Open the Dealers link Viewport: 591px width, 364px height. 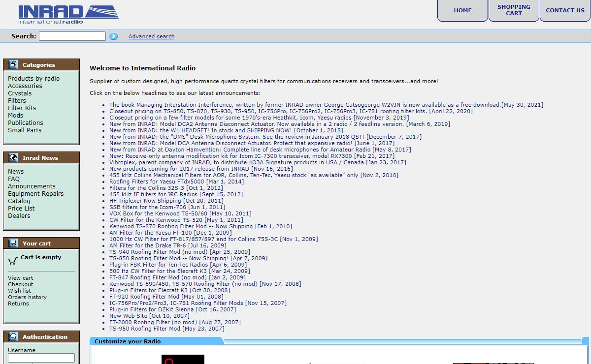point(19,216)
